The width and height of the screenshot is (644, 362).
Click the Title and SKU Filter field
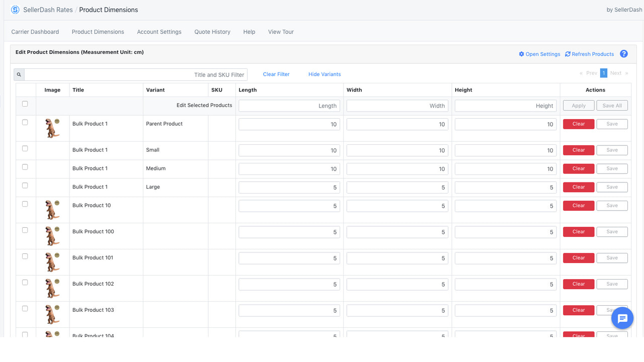click(136, 74)
